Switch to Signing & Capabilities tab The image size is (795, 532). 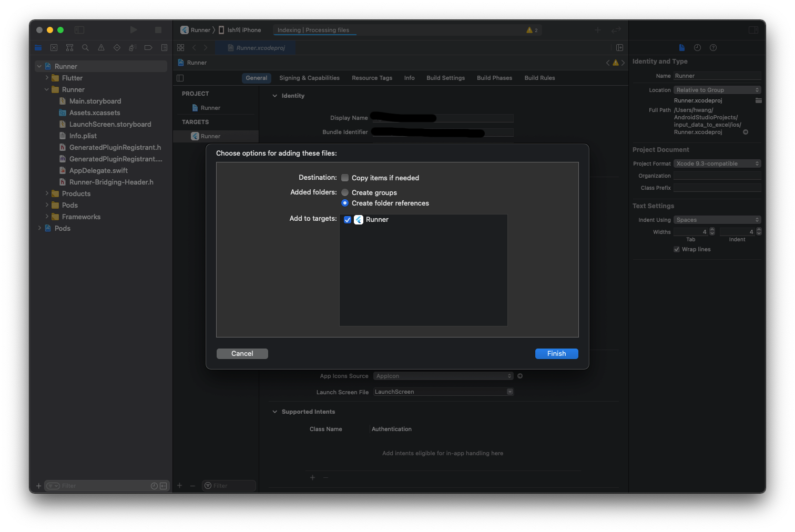[309, 78]
